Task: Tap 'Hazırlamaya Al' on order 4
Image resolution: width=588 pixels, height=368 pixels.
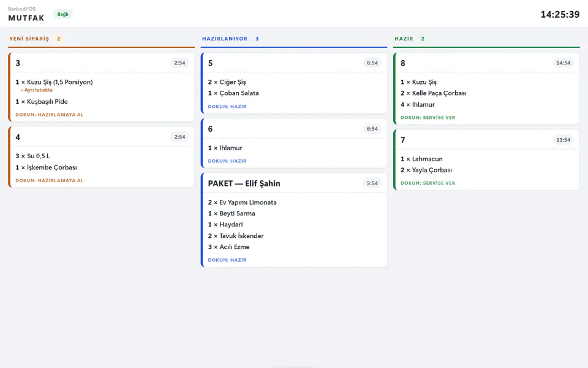Action: tap(50, 180)
